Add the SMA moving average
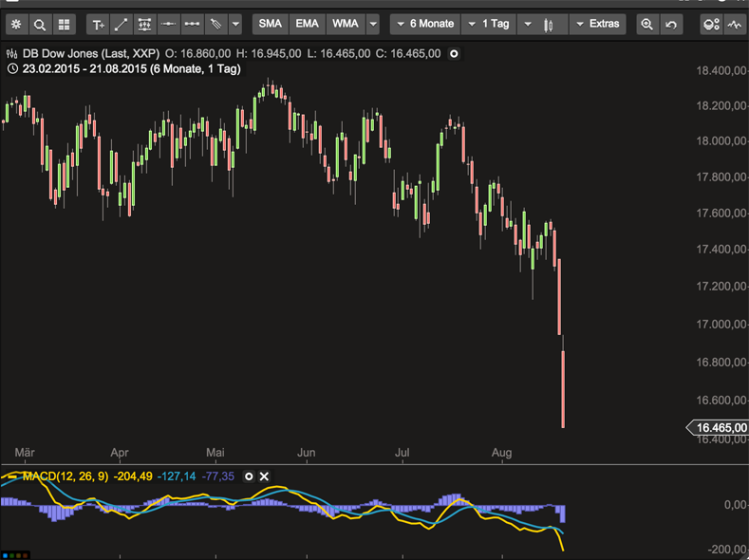This screenshot has width=749, height=560. coord(271,24)
